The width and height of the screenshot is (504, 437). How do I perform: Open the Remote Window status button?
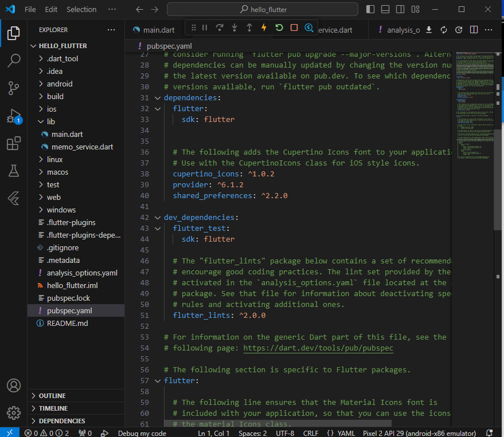(10, 432)
